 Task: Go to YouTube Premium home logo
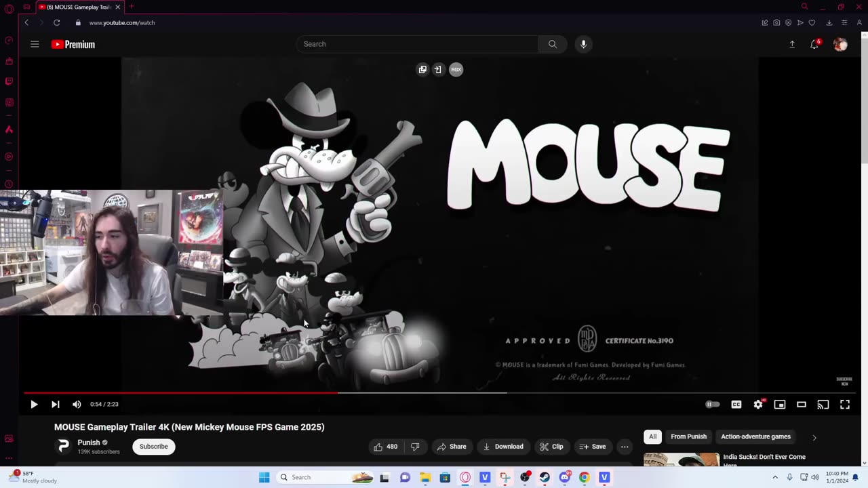73,44
